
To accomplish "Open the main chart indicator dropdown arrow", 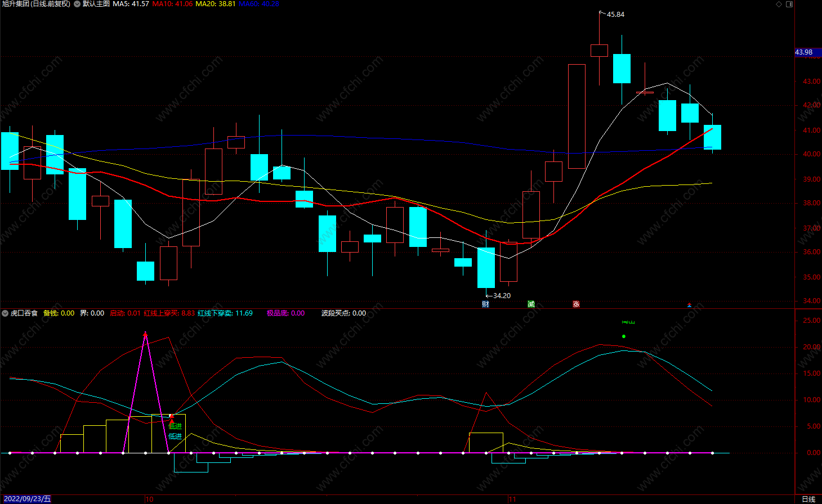I will tap(77, 4).
